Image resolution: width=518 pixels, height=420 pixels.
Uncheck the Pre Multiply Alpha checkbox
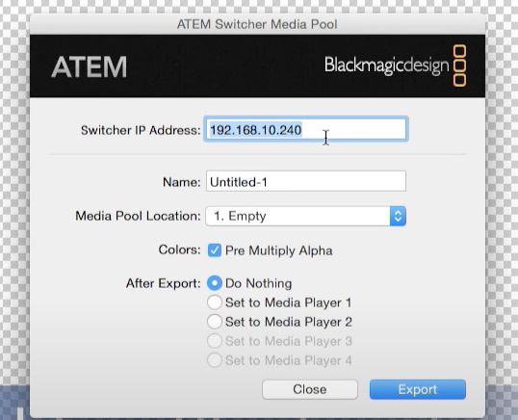[215, 250]
